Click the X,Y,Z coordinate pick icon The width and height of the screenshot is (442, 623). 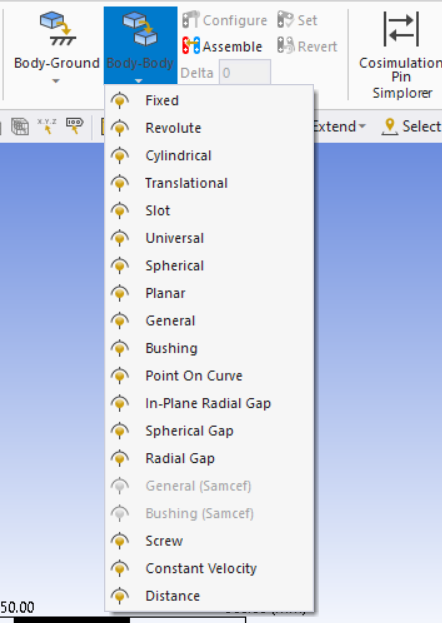tap(47, 126)
